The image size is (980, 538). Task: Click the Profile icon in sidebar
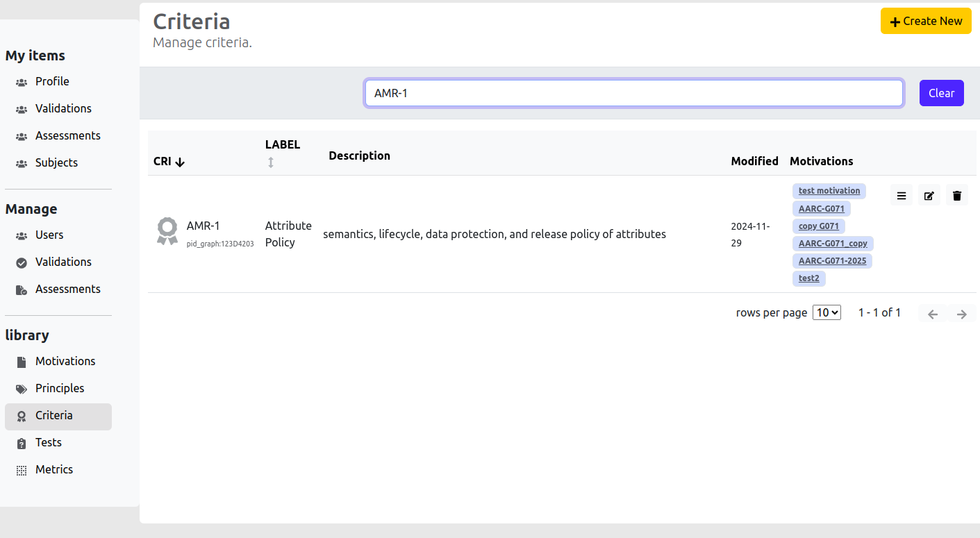tap(22, 82)
